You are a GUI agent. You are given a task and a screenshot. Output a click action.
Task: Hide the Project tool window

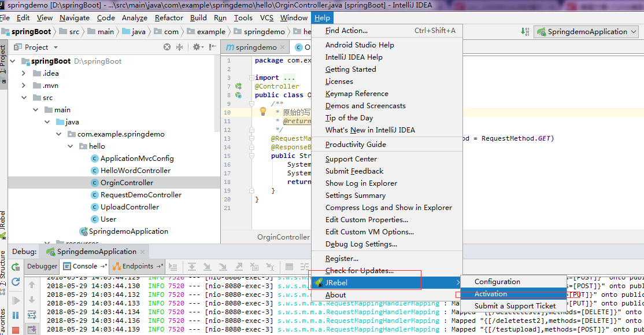(x=212, y=47)
